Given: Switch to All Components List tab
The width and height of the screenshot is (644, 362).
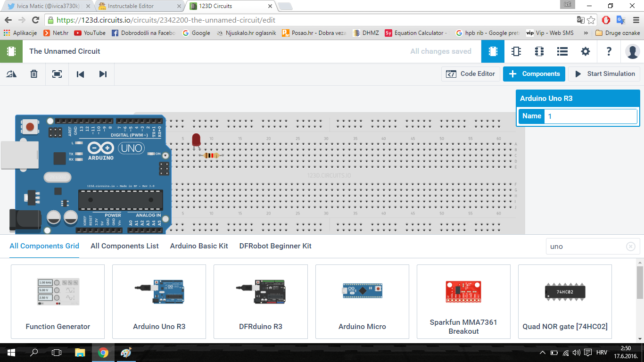Looking at the screenshot, I should (124, 246).
